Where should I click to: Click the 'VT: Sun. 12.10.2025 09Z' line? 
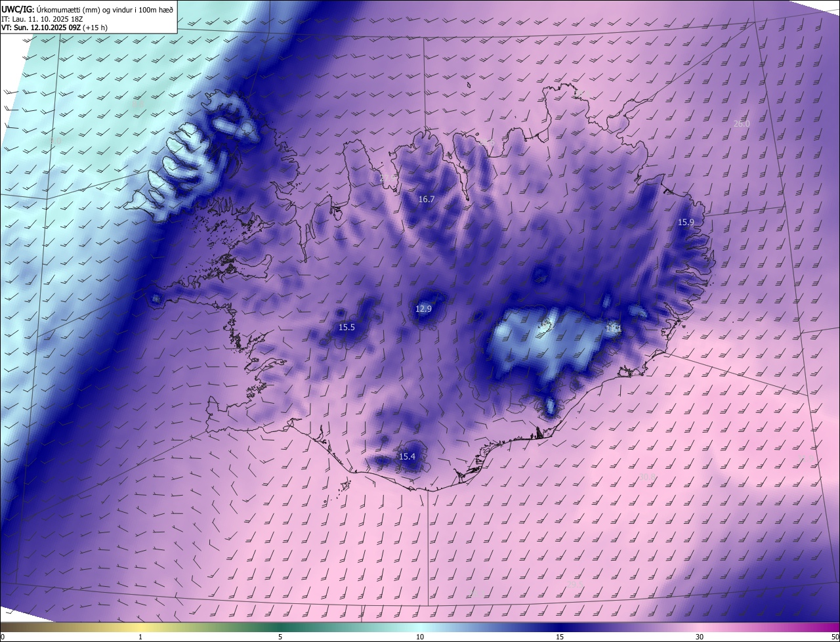tap(41, 28)
